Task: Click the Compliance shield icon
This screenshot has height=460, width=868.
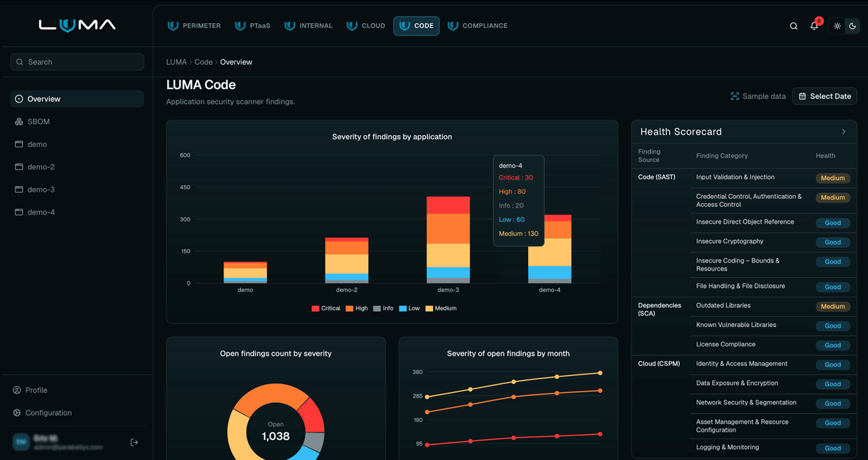Action: 453,26
